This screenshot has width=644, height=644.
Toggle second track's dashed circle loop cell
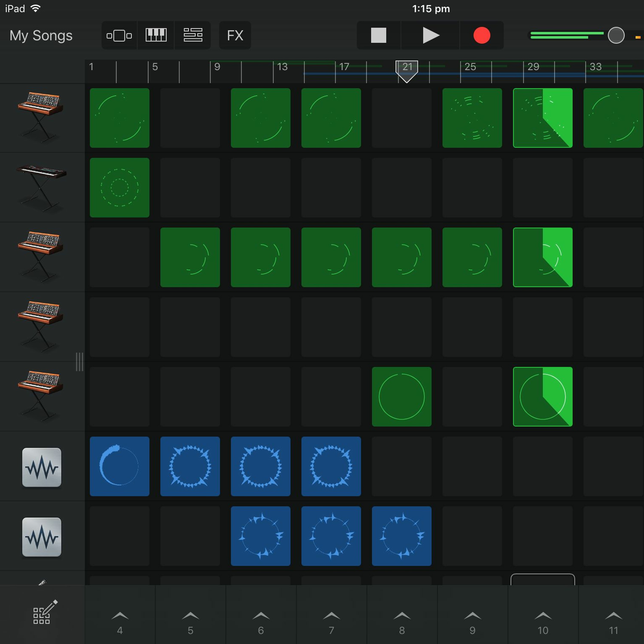[x=120, y=188]
